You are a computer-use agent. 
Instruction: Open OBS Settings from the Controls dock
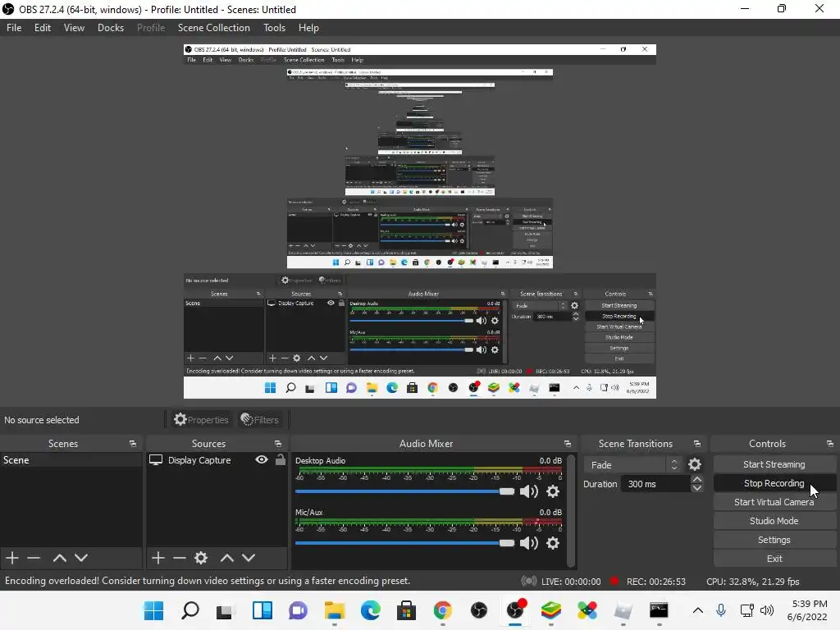(x=774, y=540)
